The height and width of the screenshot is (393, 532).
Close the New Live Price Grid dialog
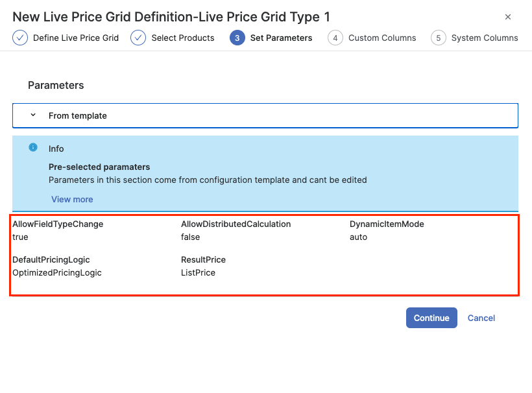click(508, 18)
